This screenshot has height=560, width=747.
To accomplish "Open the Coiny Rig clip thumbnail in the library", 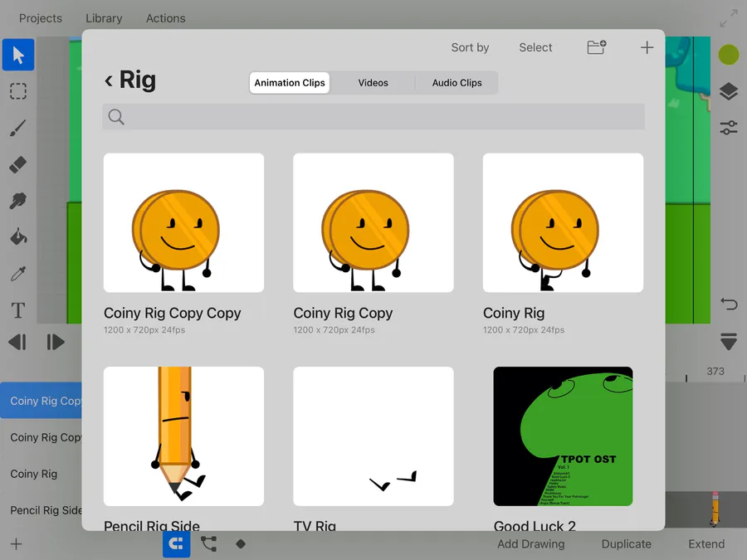I will (563, 223).
